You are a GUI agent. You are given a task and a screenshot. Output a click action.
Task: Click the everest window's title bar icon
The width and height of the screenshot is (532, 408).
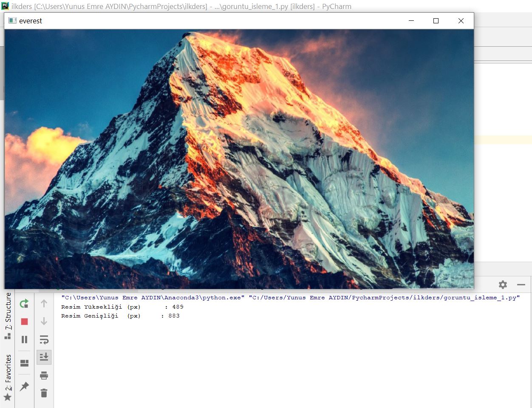[12, 21]
